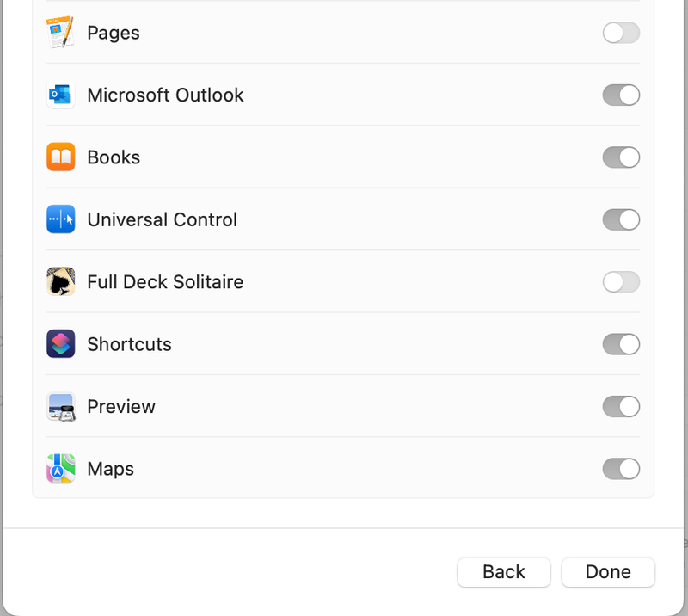Screen dimensions: 688x616
Task: Click the Microsoft Outlook app icon
Action: pyautogui.click(x=60, y=95)
